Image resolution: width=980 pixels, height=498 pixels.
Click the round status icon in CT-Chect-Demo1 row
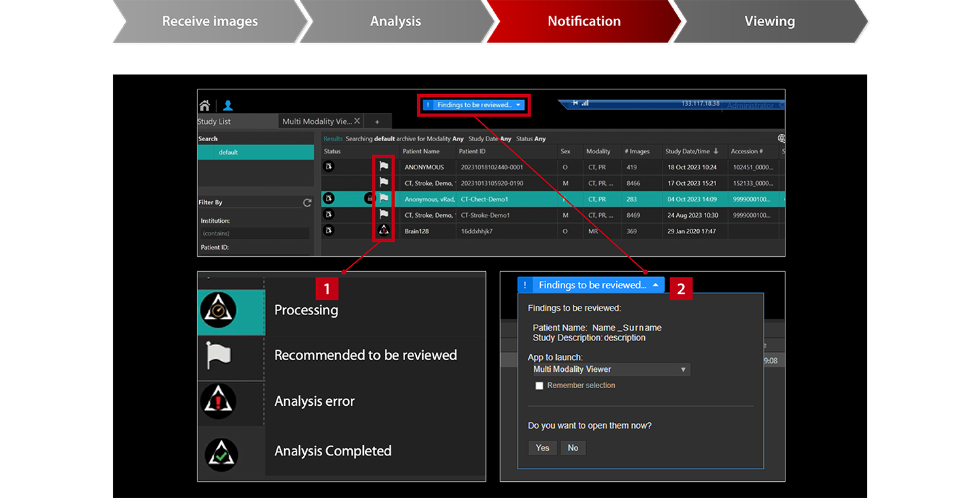[329, 198]
